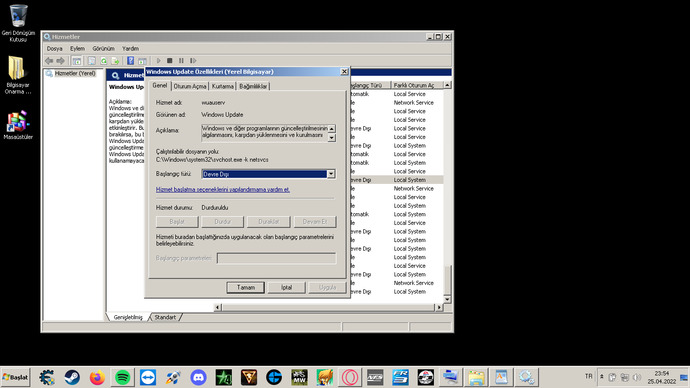The height and width of the screenshot is (388, 690).
Task: Open the Başlangıç türü dropdown
Action: [x=331, y=174]
